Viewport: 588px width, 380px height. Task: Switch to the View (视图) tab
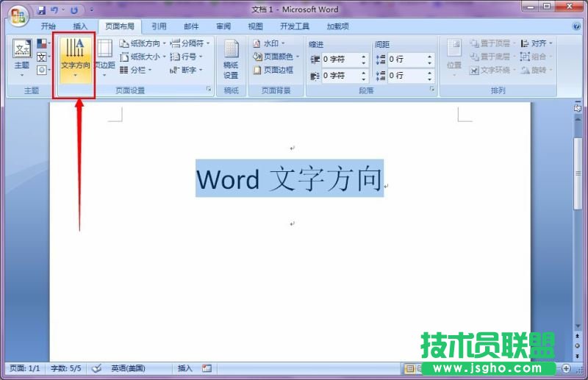pos(255,26)
